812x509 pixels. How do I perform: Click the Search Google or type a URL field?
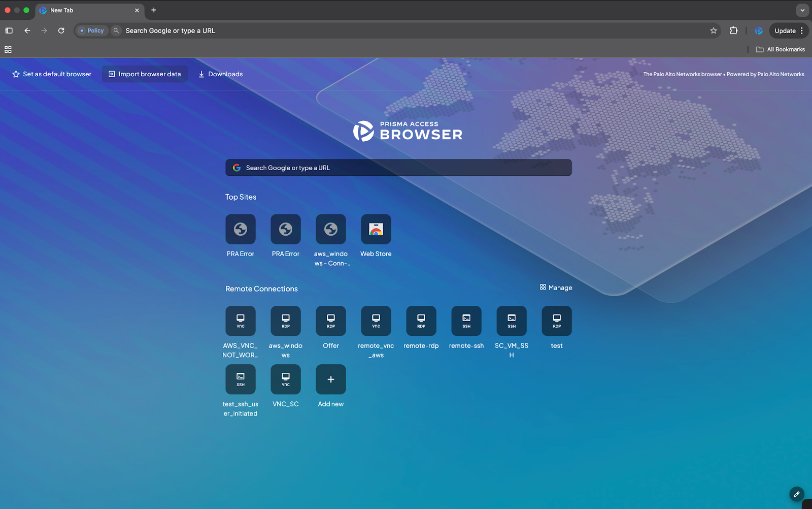(x=398, y=167)
